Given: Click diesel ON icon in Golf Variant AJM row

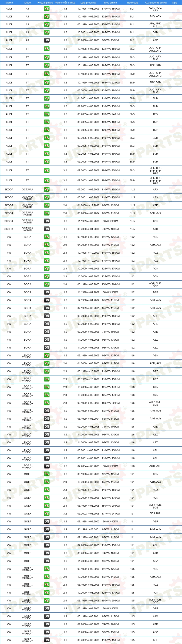Looking at the screenshot, I should (47, 616).
